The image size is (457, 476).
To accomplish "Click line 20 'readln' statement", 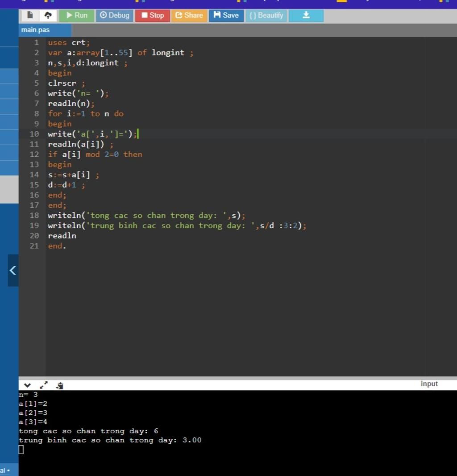I will (x=62, y=236).
